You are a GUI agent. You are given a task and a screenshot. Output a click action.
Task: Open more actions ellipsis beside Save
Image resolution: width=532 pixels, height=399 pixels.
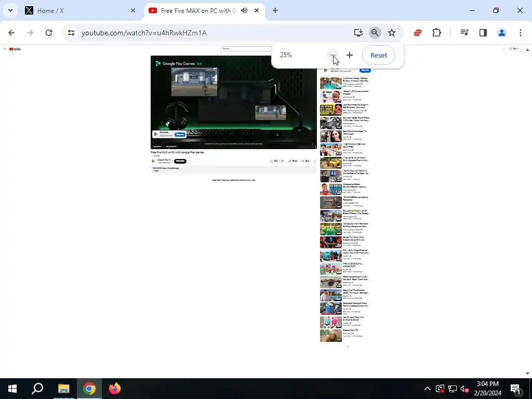pyautogui.click(x=314, y=161)
